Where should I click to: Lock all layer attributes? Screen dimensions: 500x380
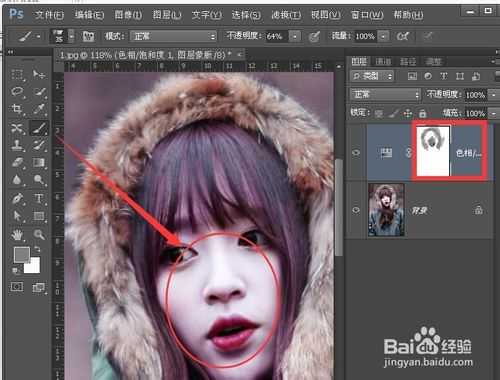point(423,114)
